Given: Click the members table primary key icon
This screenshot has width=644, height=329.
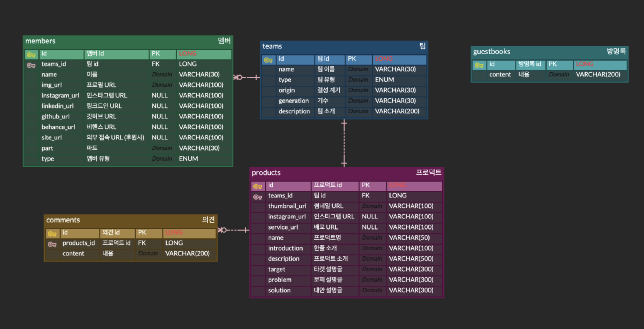Looking at the screenshot, I should (x=31, y=55).
